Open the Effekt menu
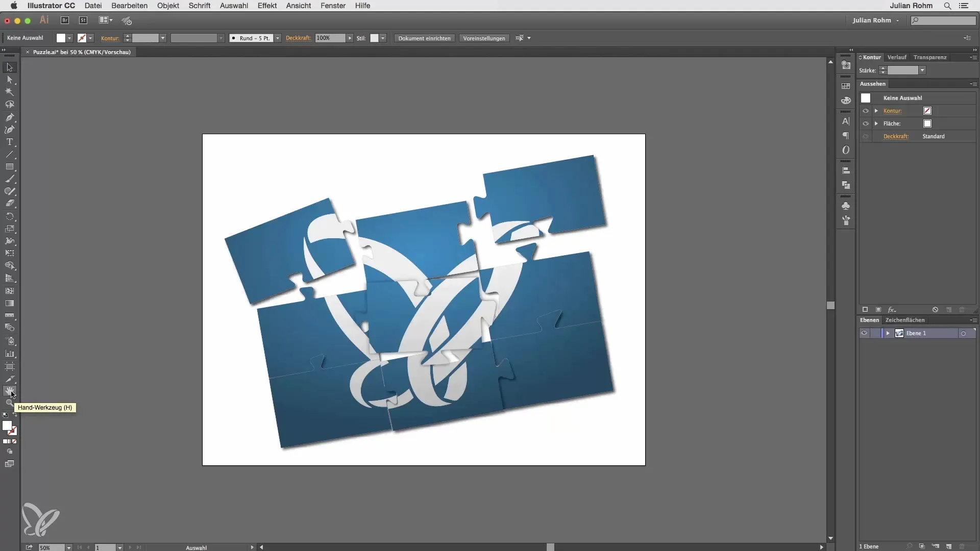Screen dimensions: 980x551 [267, 6]
